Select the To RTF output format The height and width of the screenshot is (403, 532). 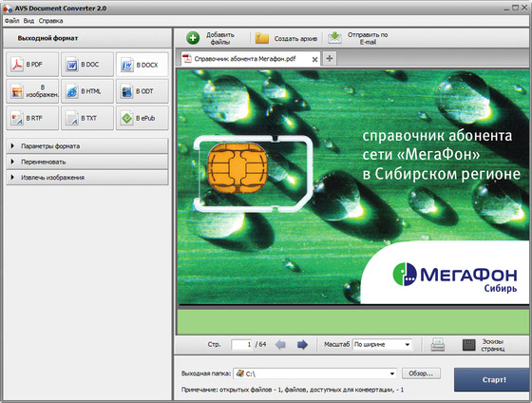32,118
